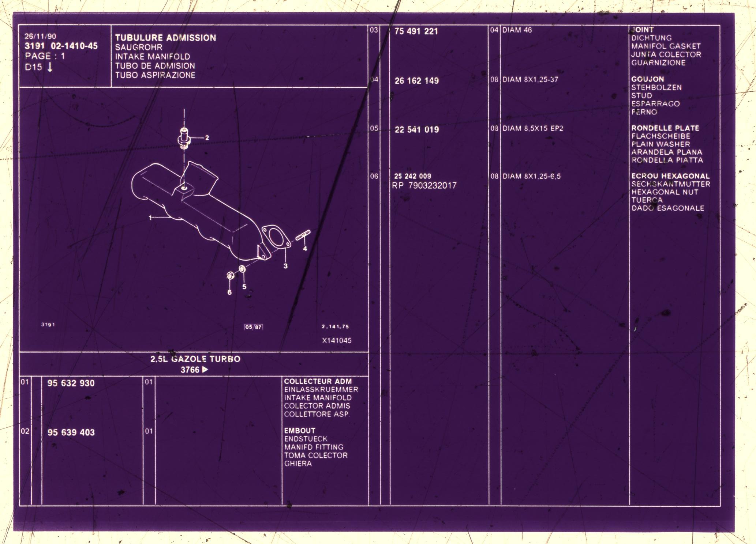The image size is (756, 544).
Task: Click part number 75 491 221
Action: click(416, 31)
